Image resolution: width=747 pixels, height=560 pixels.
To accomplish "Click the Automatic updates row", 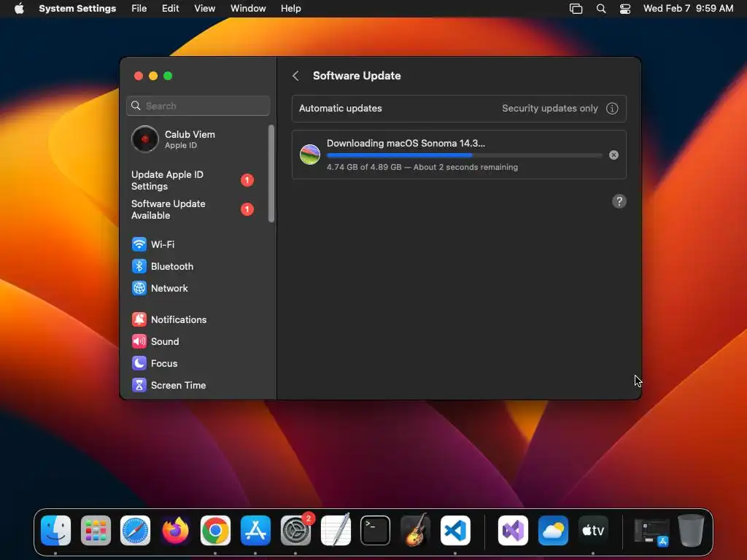I will [x=459, y=109].
